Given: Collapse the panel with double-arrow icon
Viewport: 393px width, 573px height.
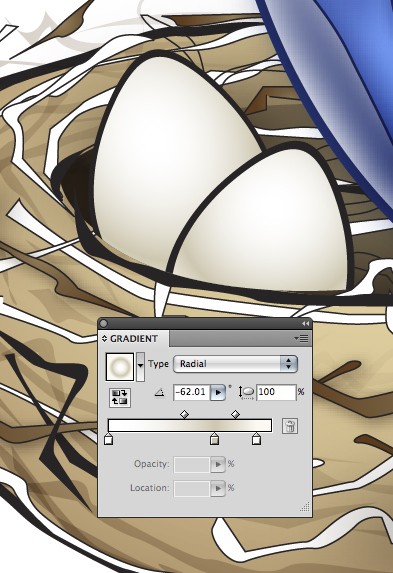Looking at the screenshot, I should (305, 324).
